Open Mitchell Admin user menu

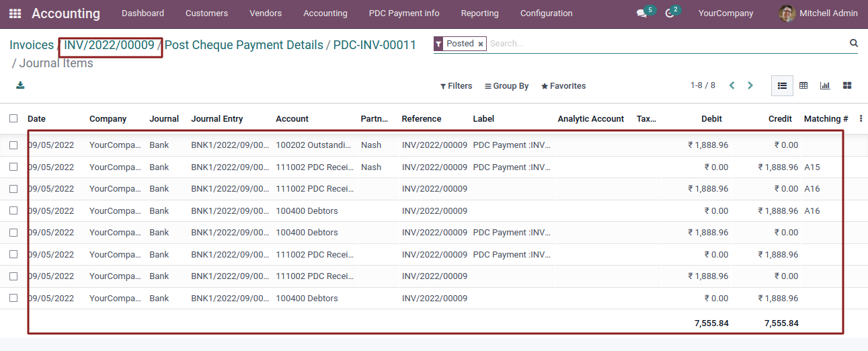click(x=818, y=13)
